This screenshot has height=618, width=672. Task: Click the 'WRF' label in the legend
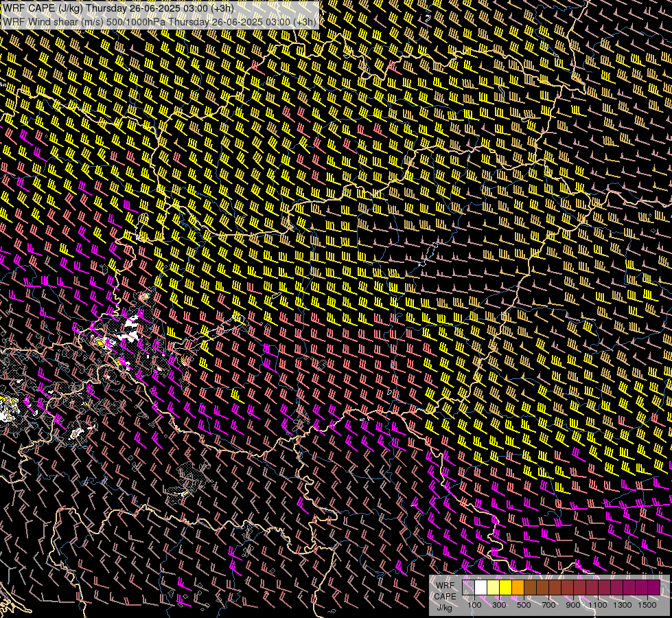tap(445, 586)
